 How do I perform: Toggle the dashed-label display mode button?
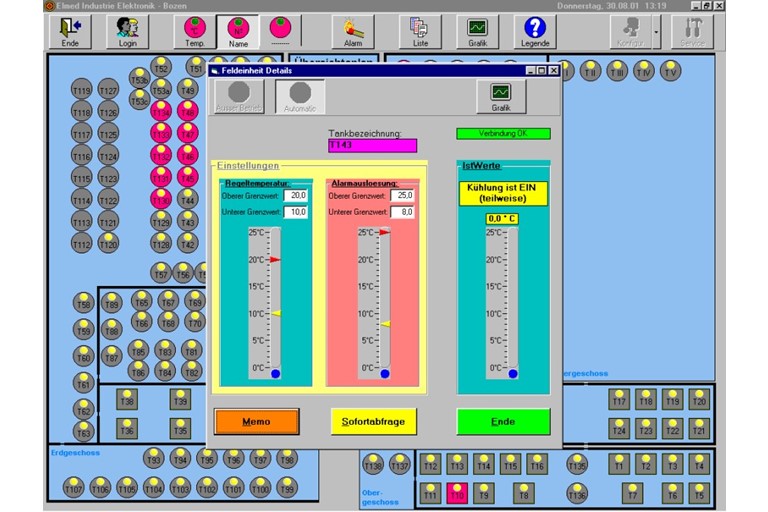tap(279, 31)
